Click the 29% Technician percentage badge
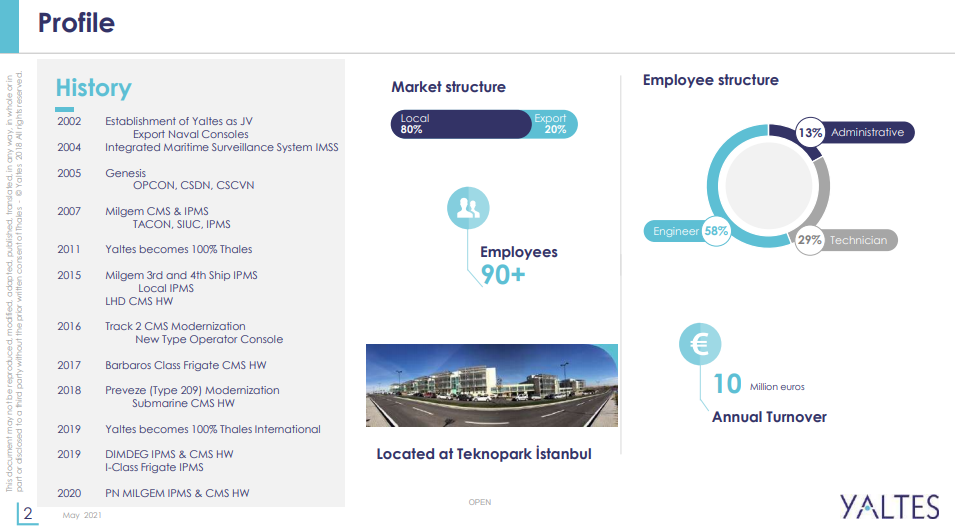The height and width of the screenshot is (527, 955). [810, 240]
